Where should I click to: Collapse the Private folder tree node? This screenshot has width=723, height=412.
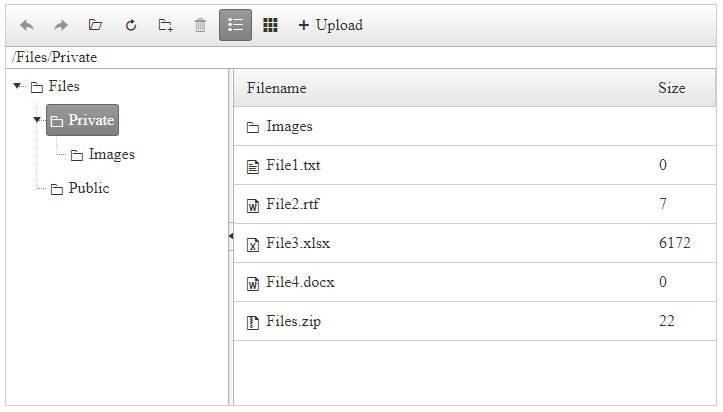point(37,120)
